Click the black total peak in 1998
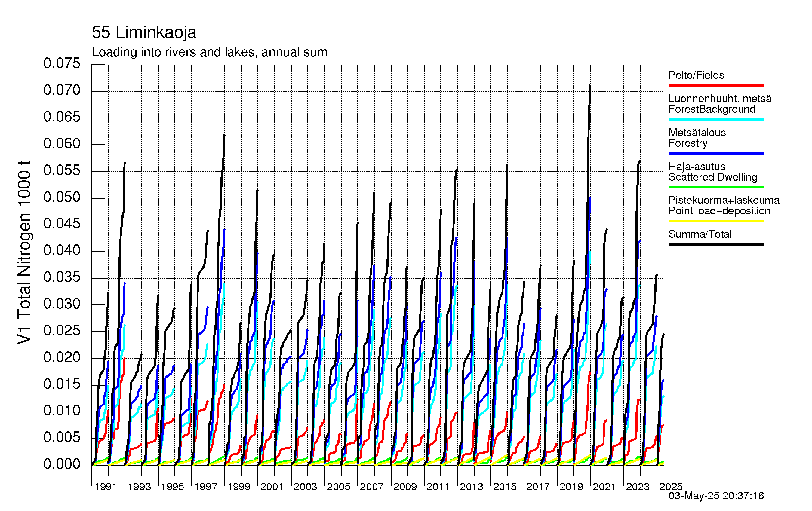The image size is (812, 511). 224,136
